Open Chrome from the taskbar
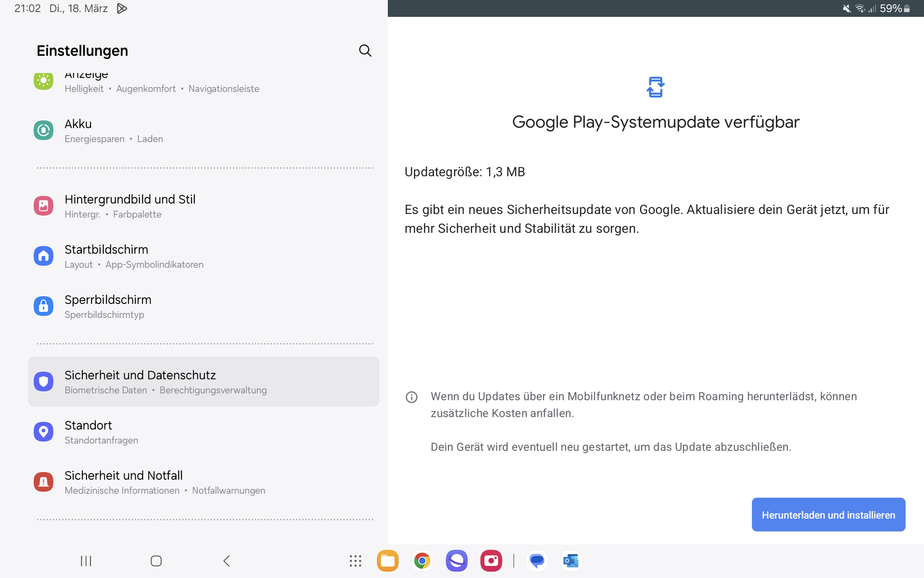Screen dimensions: 924x578 click(422, 561)
